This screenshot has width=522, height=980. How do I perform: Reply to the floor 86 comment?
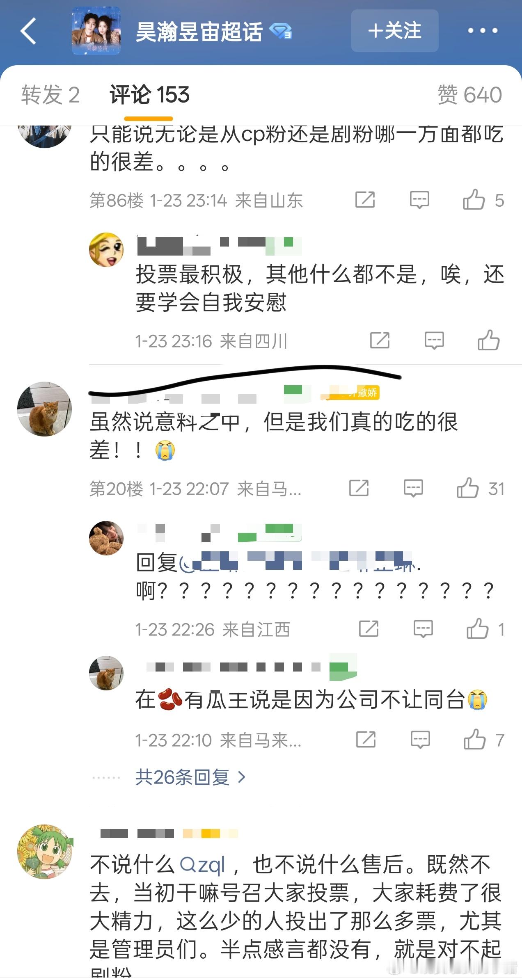click(419, 200)
